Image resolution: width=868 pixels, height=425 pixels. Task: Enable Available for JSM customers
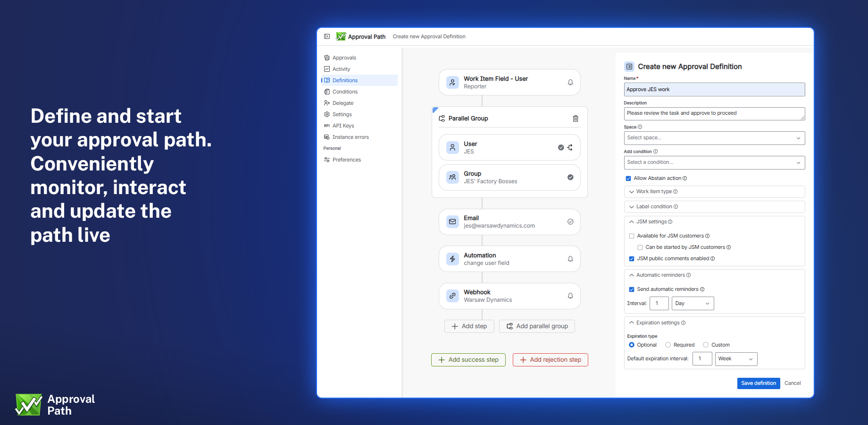point(632,236)
